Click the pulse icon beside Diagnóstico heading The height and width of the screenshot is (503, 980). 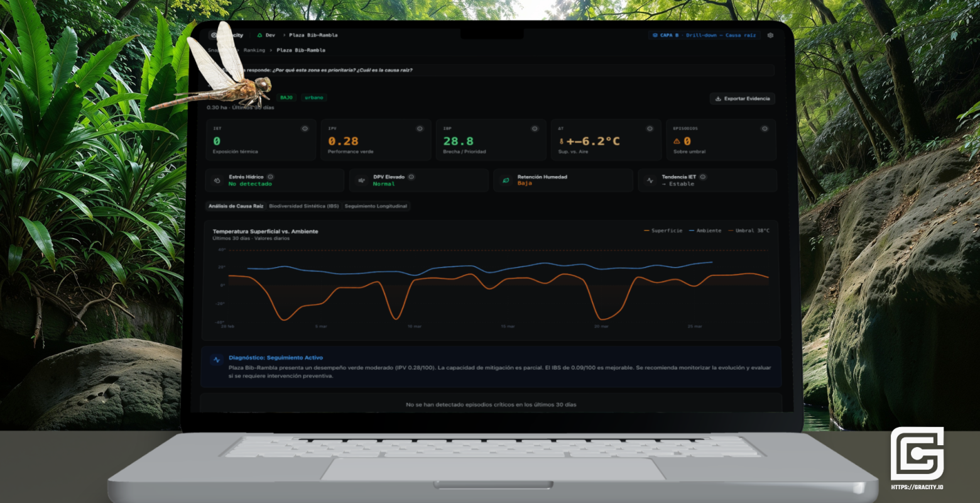tap(217, 360)
